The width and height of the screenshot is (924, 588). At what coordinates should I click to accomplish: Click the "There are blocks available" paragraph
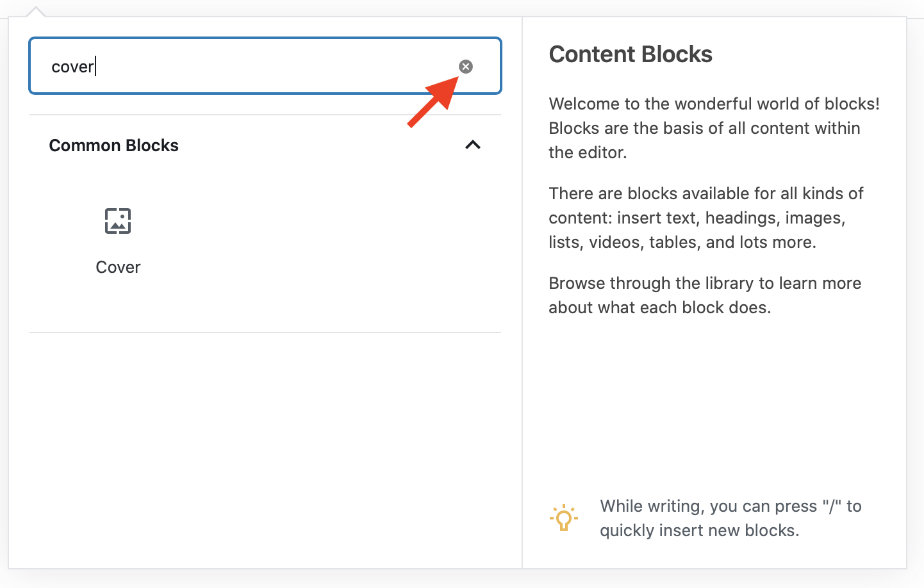coord(705,218)
